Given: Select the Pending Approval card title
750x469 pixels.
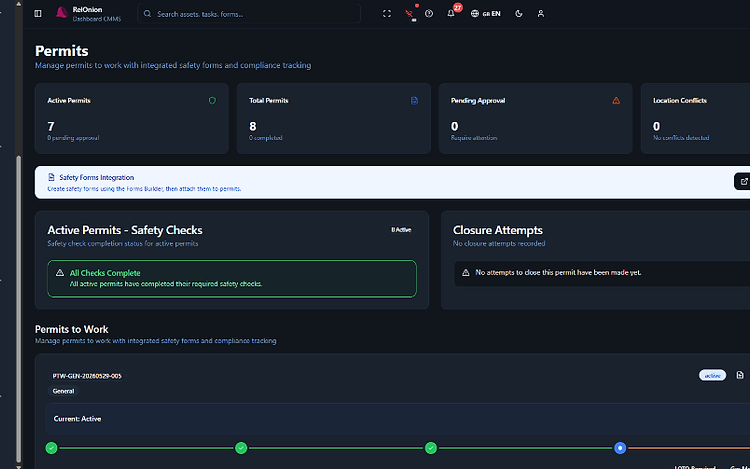Looking at the screenshot, I should click(x=478, y=100).
